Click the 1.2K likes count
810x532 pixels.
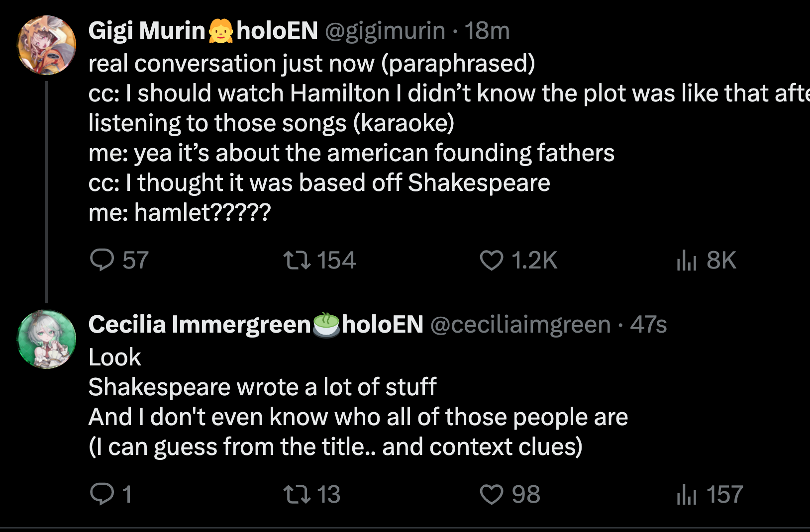pyautogui.click(x=534, y=260)
